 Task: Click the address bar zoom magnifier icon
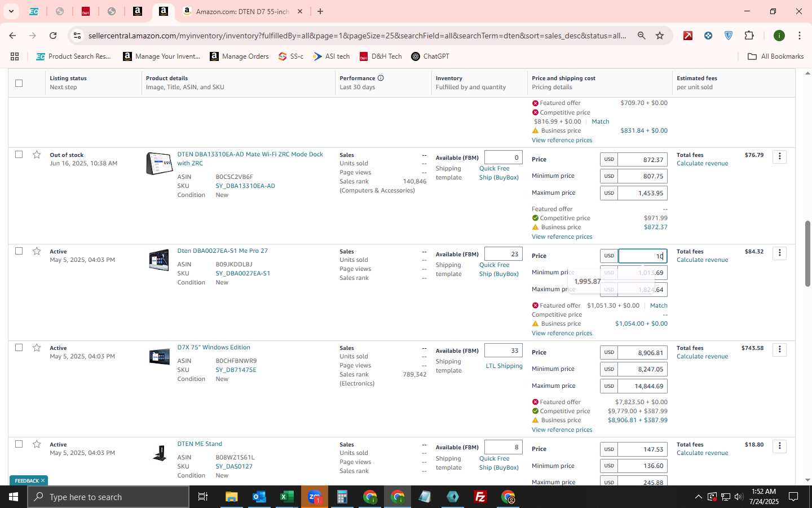pyautogui.click(x=641, y=36)
